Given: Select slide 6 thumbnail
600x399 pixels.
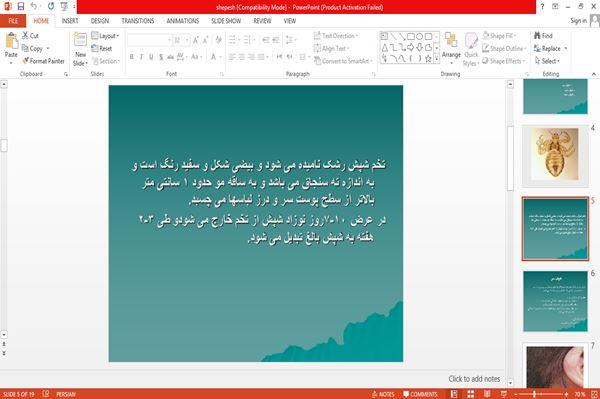Looking at the screenshot, I should (x=555, y=301).
